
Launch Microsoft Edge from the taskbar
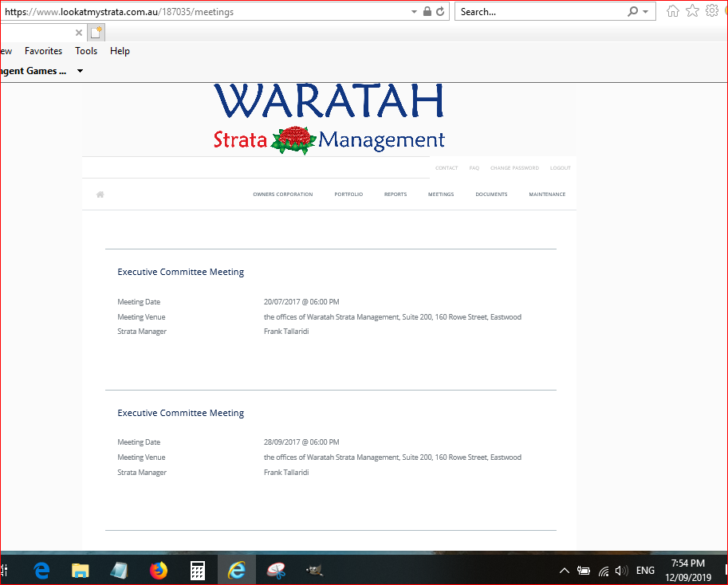[x=41, y=570]
